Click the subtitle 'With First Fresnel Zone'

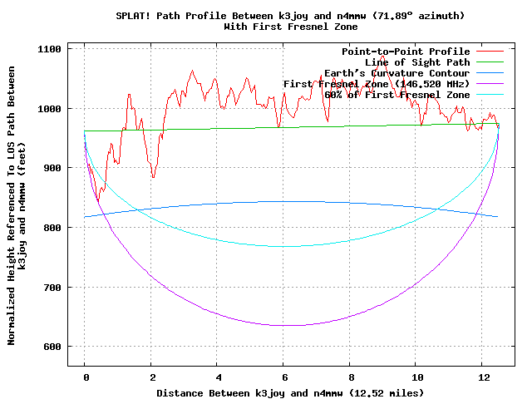[x=291, y=27]
